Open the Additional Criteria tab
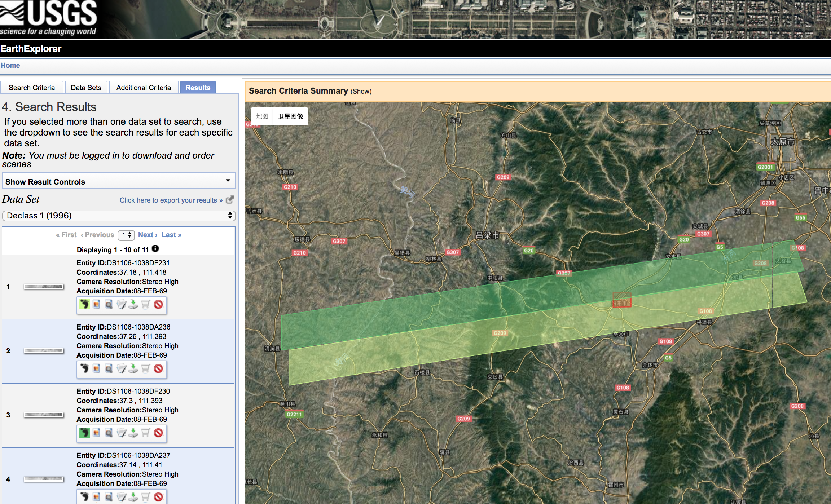This screenshot has width=831, height=504. point(144,88)
